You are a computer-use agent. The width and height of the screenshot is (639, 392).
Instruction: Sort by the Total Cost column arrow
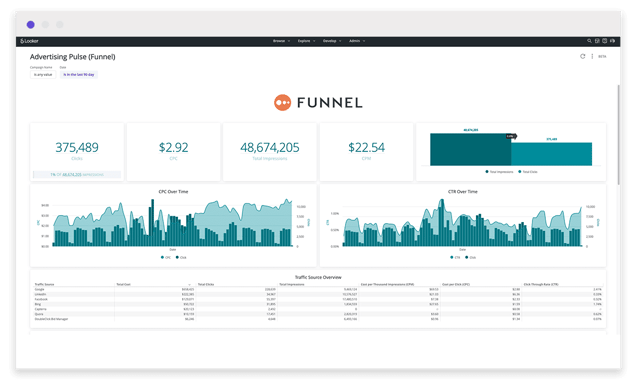[189, 284]
